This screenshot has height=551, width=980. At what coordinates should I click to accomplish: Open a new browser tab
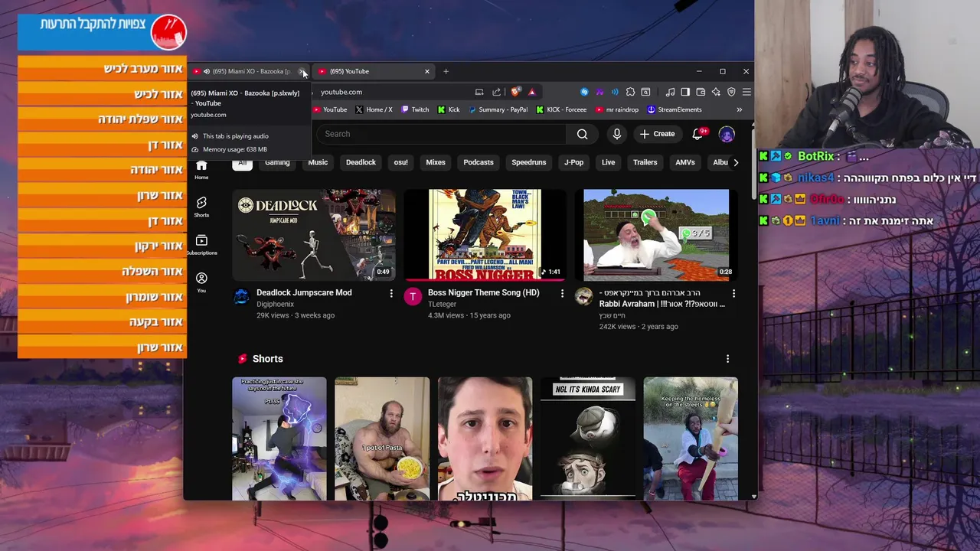446,71
